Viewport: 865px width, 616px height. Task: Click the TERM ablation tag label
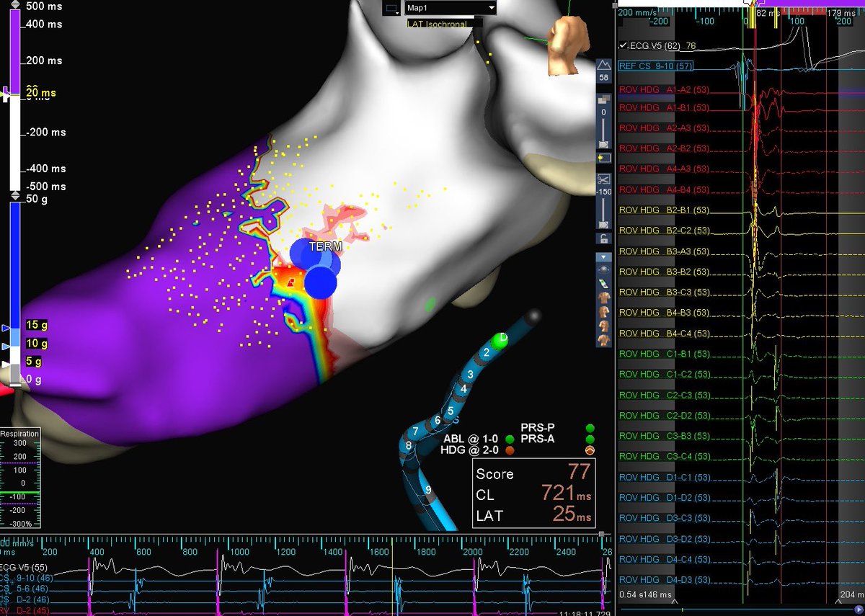(x=325, y=246)
